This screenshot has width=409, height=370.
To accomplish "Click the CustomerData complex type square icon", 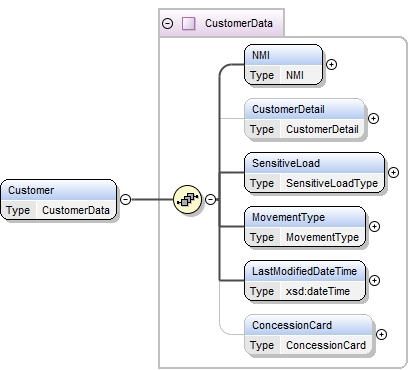I will 189,24.
